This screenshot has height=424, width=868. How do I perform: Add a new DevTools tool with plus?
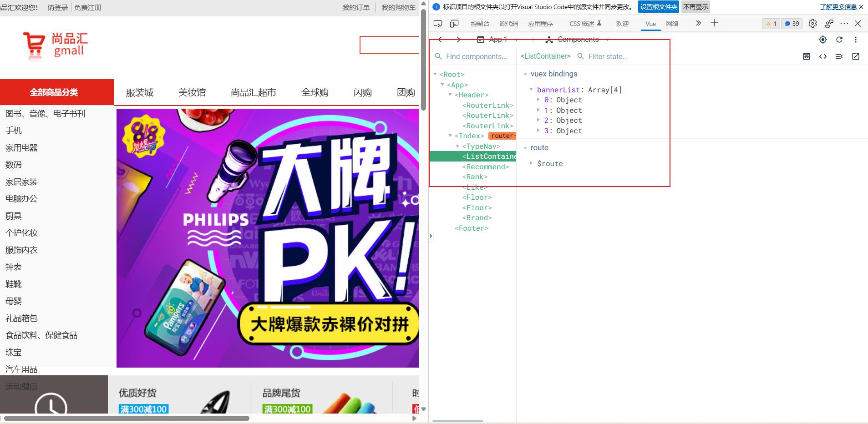click(715, 23)
